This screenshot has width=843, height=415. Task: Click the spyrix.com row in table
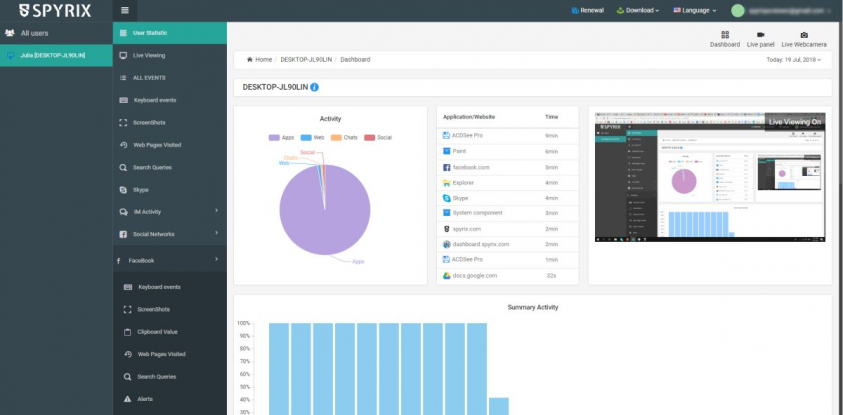coord(508,229)
